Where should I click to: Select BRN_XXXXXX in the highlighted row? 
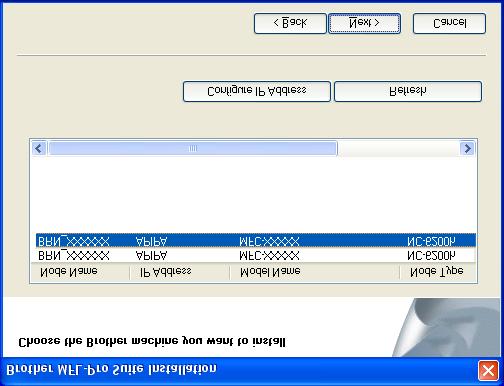pos(74,241)
